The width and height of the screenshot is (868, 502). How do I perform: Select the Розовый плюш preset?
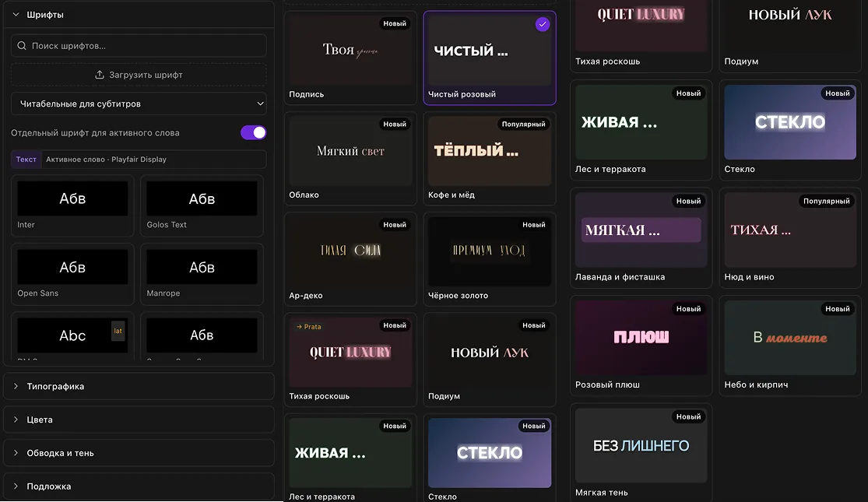(x=641, y=346)
